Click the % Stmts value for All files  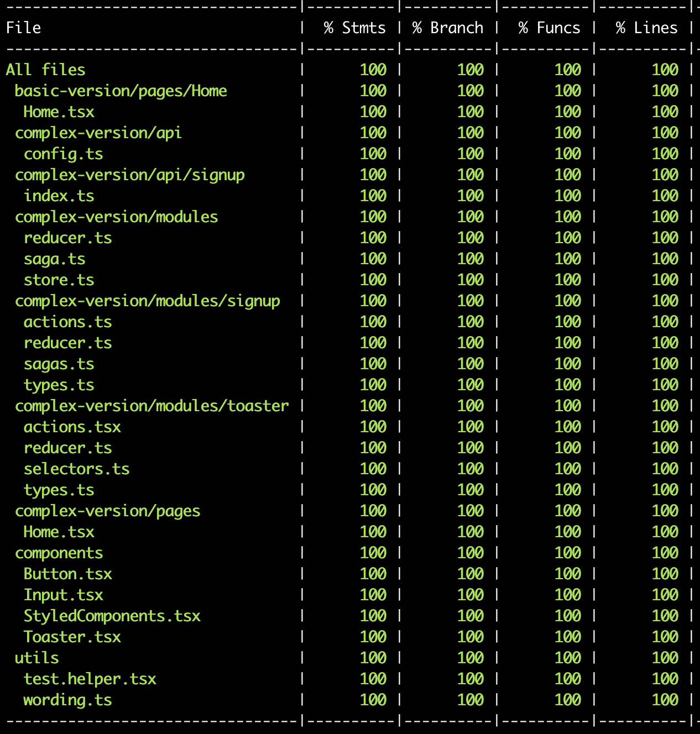373,70
